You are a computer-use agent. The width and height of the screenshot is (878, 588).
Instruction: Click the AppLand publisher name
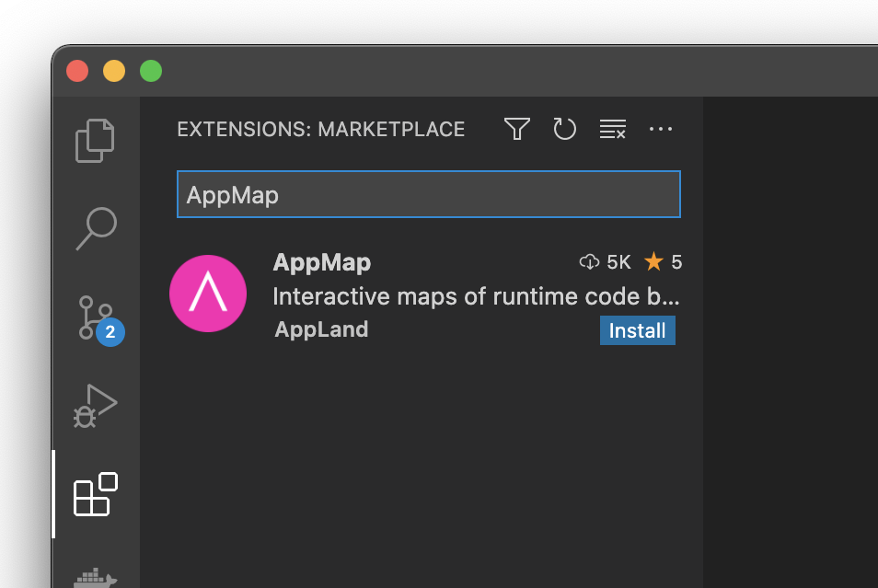[x=321, y=329]
